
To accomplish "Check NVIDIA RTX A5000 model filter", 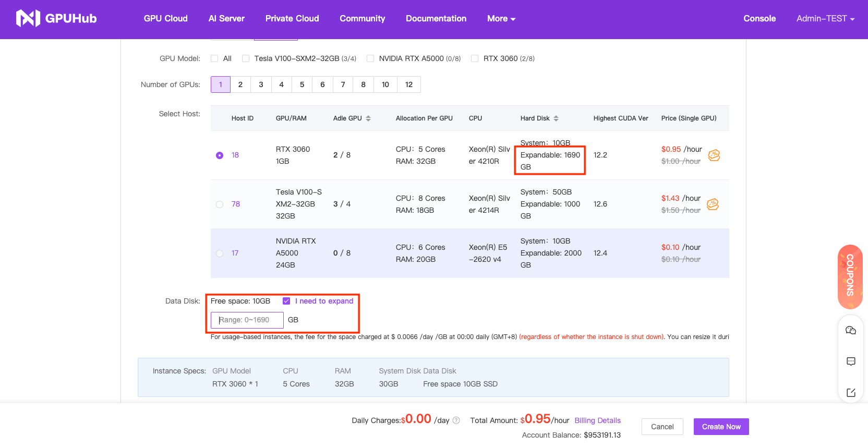I will [x=370, y=58].
